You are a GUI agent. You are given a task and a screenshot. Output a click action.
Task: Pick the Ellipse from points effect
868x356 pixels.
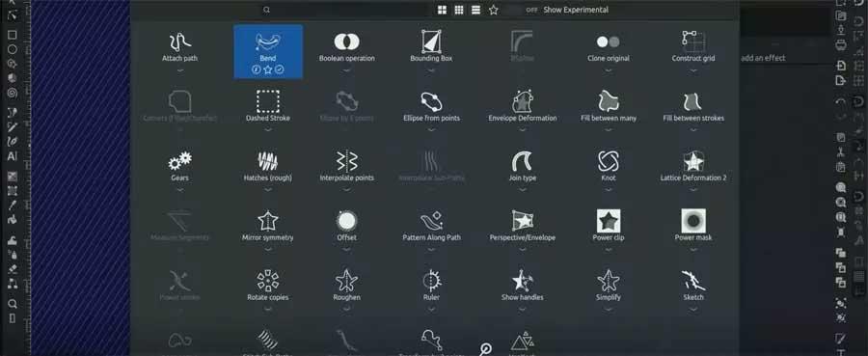[x=431, y=107]
